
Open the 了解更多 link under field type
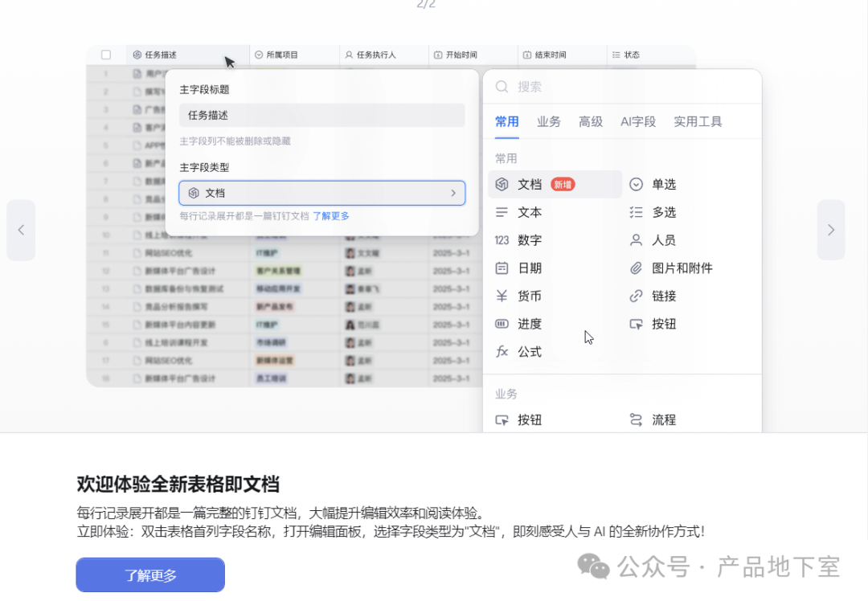click(x=331, y=216)
